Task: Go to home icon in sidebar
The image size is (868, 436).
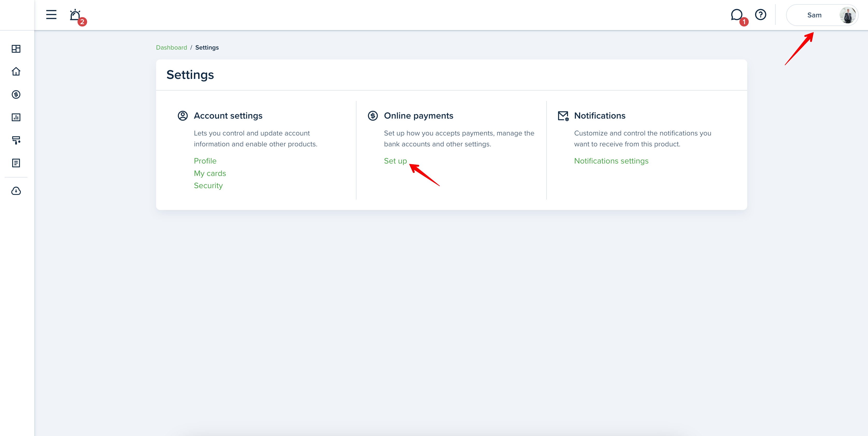Action: [x=16, y=71]
